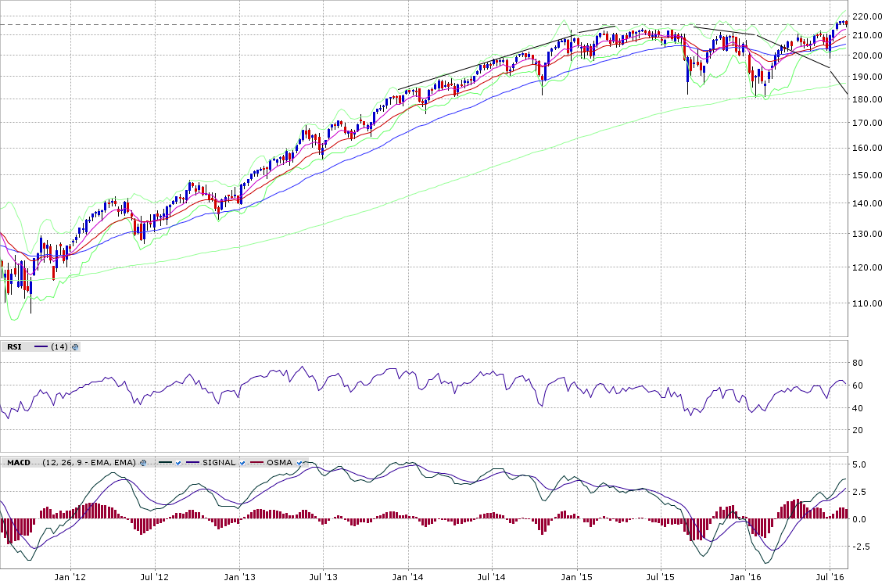Click the Jan '15 date axis label
Screen dimensions: 889x588
point(576,577)
